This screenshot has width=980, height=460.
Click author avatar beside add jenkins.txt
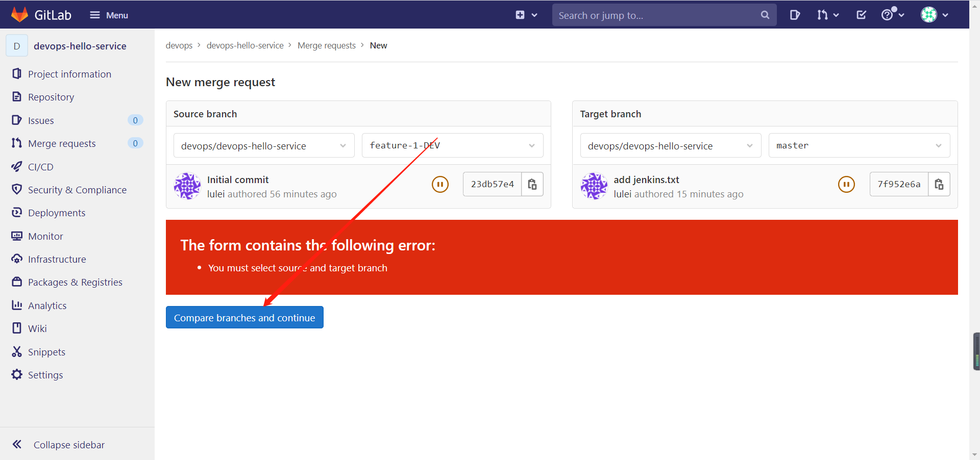click(x=594, y=186)
